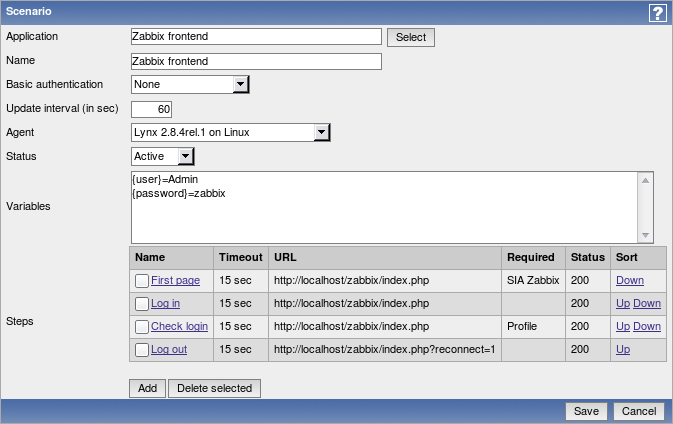Screen dimensions: 673x424
Task: Tick the First page step checkbox
Action: pyautogui.click(x=142, y=281)
